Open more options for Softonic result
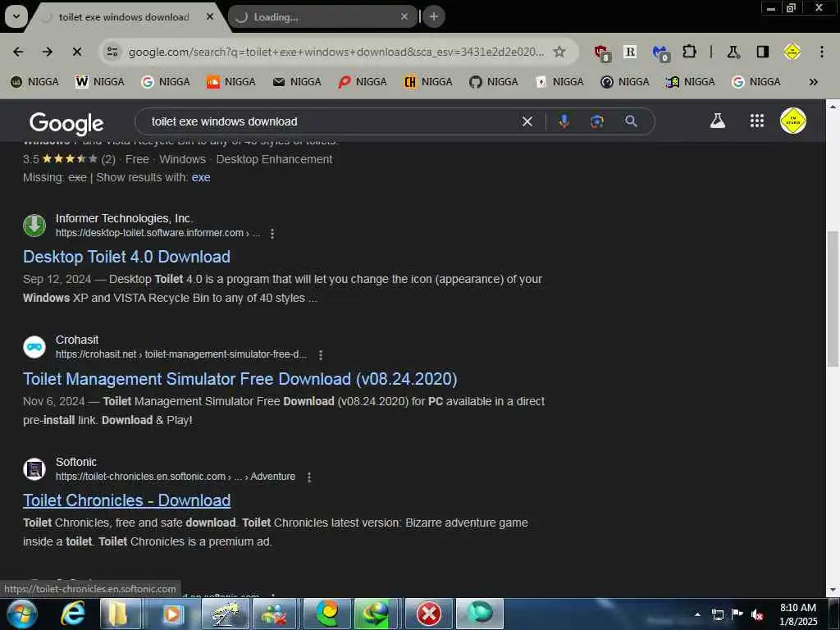The image size is (840, 630). 309,477
